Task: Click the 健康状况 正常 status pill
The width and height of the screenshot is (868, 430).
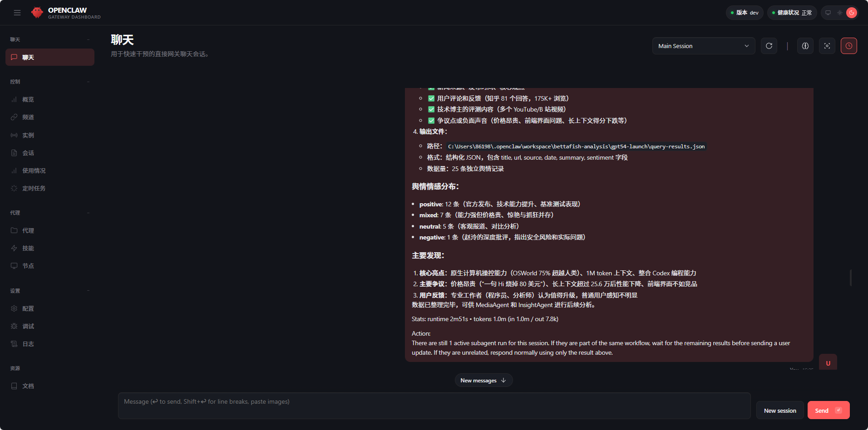Action: pyautogui.click(x=792, y=13)
